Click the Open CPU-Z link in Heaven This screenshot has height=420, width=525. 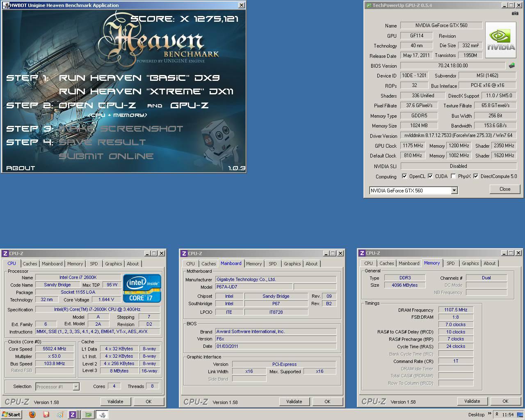(x=98, y=105)
